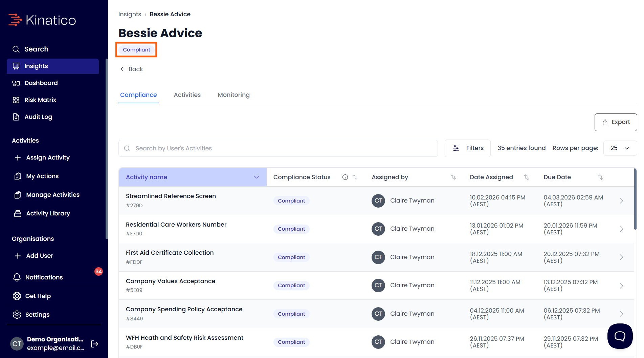
Task: Open First Aid Certificate Collection row chevron
Action: click(x=621, y=257)
